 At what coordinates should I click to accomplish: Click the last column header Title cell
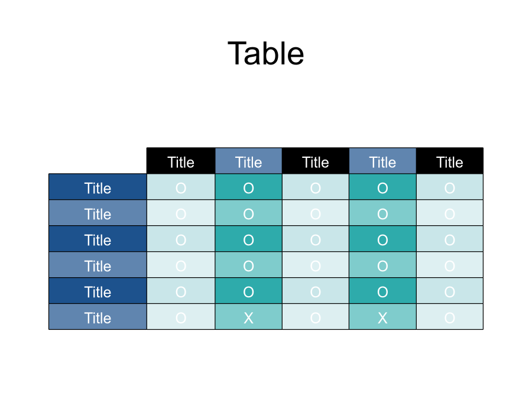(450, 161)
